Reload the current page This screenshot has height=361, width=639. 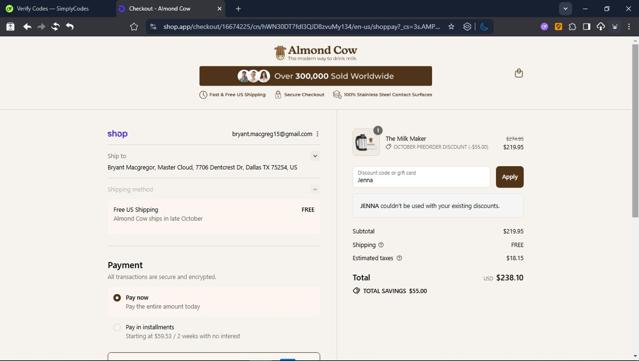click(55, 26)
